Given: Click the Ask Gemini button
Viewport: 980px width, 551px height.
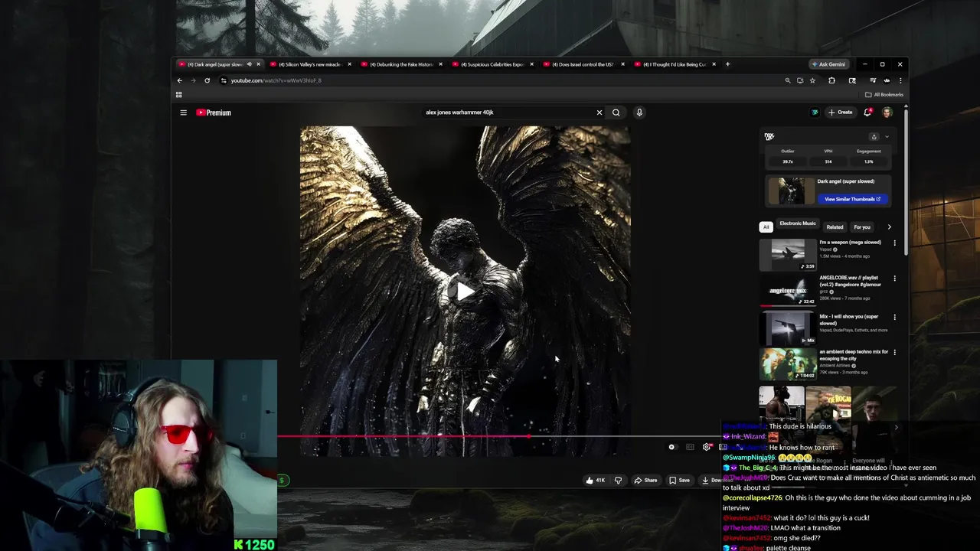Looking at the screenshot, I should coord(828,64).
